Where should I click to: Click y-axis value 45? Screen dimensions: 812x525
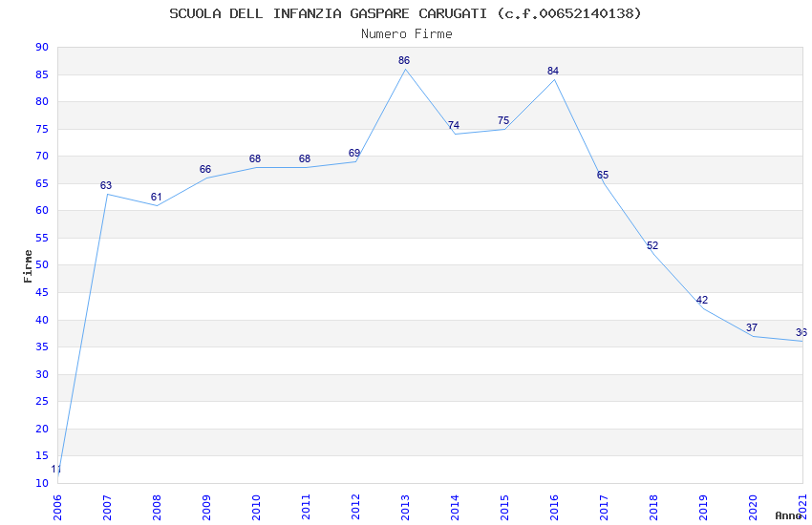42,292
